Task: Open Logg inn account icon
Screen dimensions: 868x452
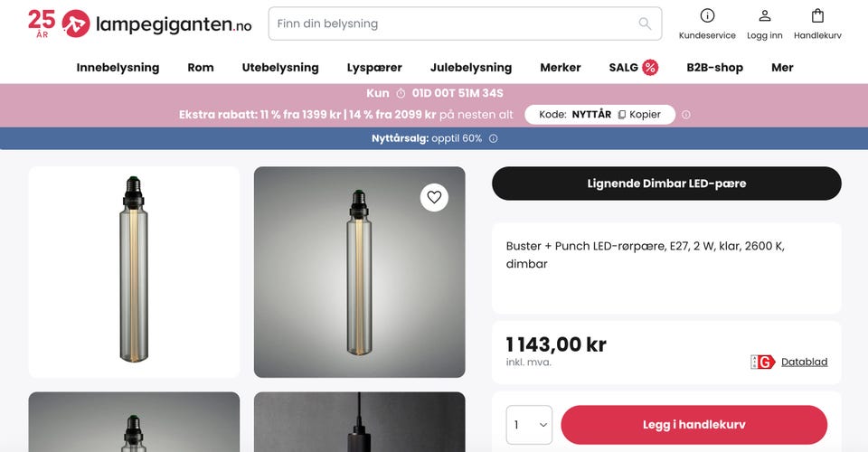Action: pyautogui.click(x=764, y=15)
